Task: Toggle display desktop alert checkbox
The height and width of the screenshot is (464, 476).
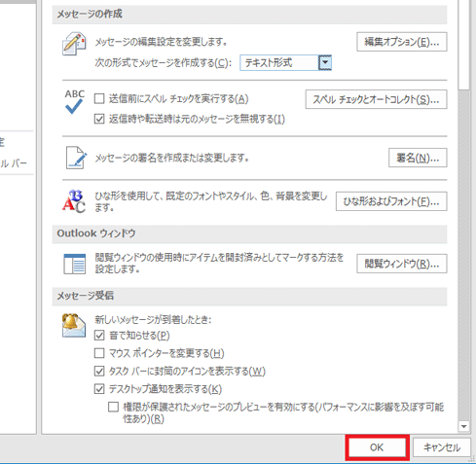Action: 99,389
